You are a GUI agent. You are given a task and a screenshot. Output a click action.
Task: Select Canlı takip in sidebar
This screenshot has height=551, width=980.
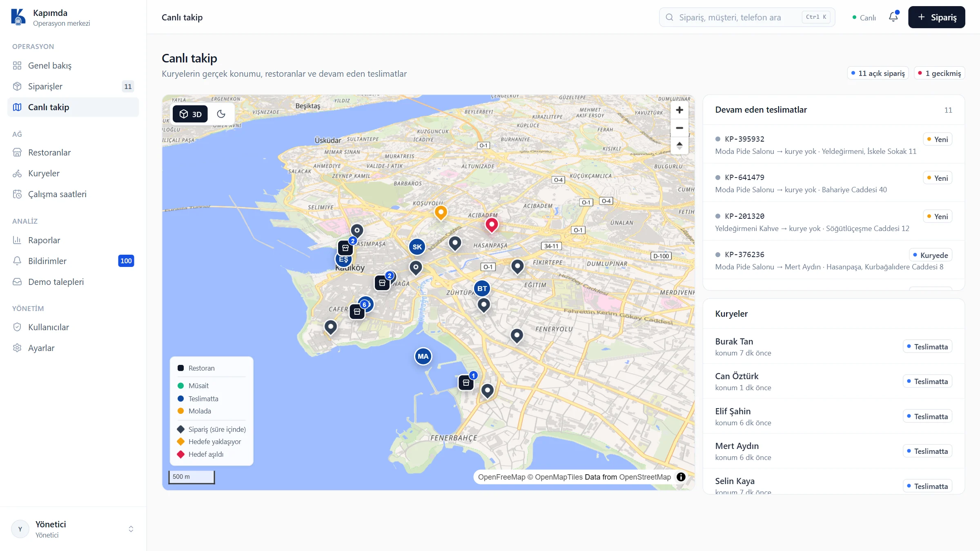point(73,107)
